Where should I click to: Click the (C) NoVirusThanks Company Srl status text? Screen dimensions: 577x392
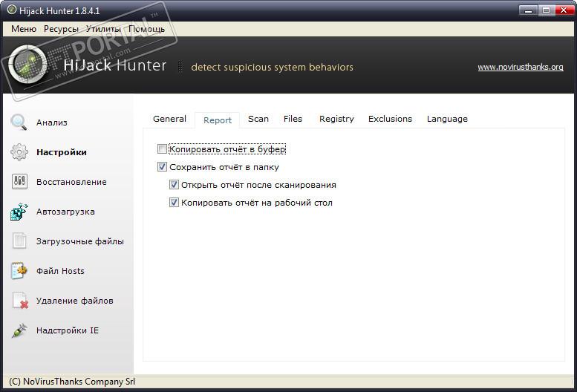coord(72,382)
